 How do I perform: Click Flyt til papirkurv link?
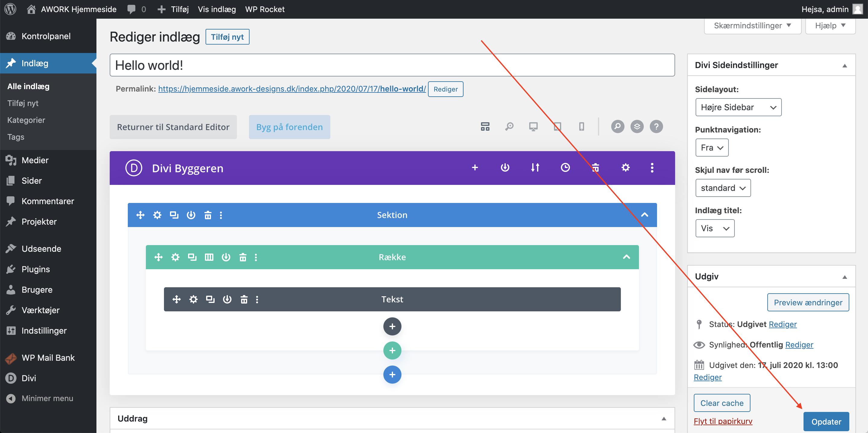(x=723, y=421)
